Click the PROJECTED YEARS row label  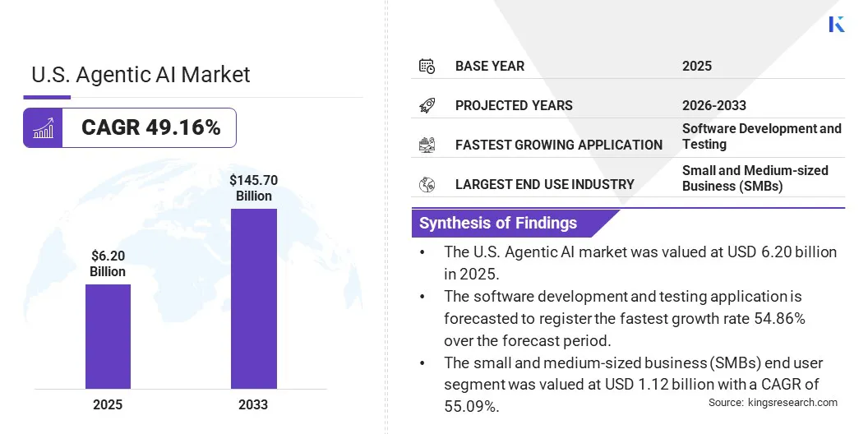click(x=514, y=105)
